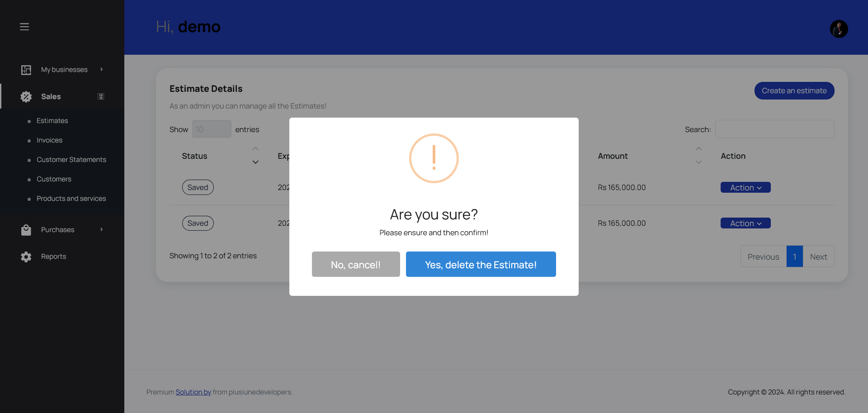The image size is (868, 413).
Task: Sort the Status column ascending
Action: (255, 148)
